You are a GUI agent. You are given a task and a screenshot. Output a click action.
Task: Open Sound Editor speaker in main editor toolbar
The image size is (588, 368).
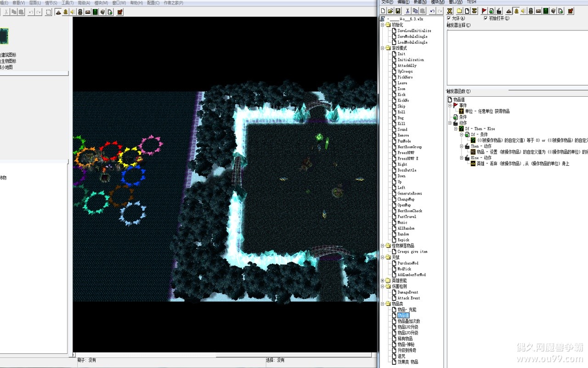click(73, 12)
